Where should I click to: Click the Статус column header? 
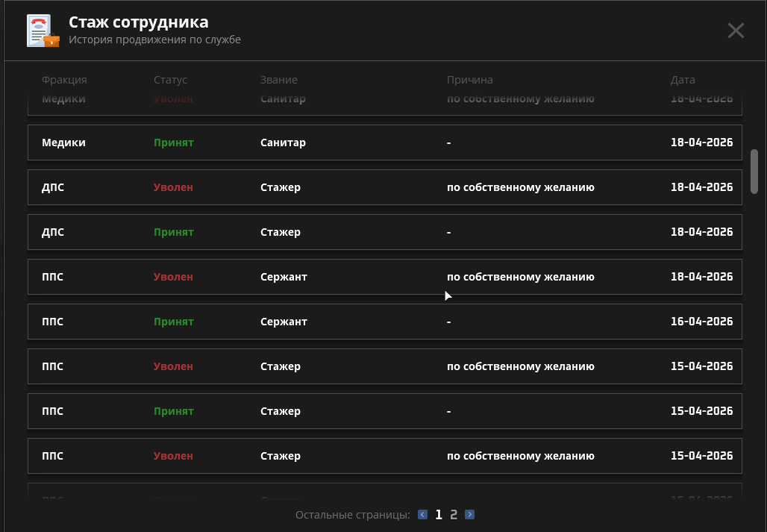[170, 80]
